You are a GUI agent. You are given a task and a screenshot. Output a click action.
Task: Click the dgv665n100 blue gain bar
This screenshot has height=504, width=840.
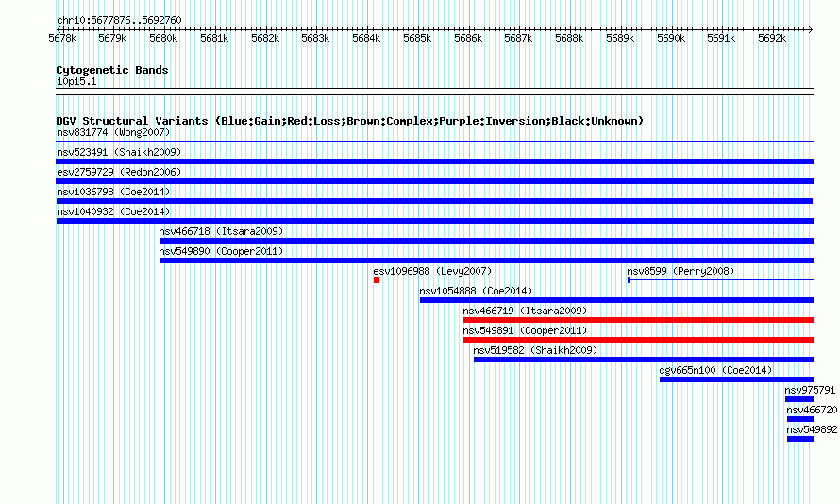coord(736,379)
